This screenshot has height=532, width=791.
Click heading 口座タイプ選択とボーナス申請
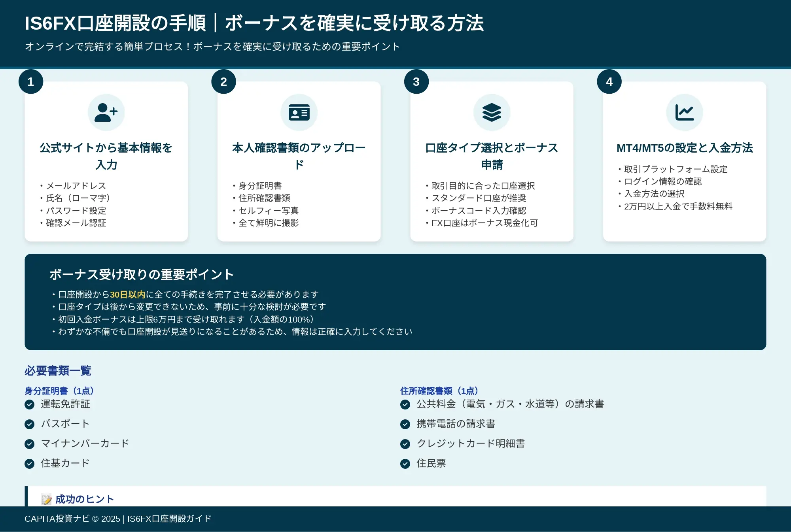point(492,156)
